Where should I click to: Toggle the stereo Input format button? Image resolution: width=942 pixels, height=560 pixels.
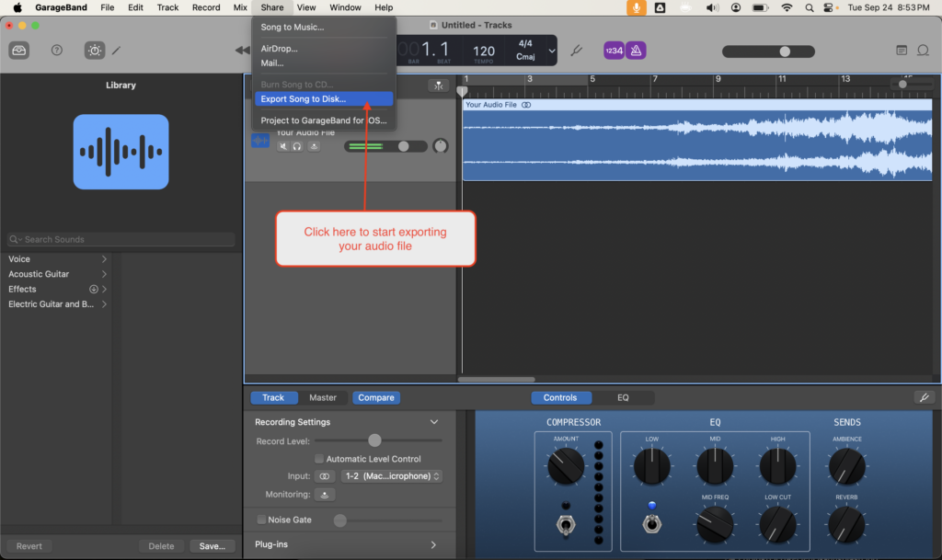point(325,476)
